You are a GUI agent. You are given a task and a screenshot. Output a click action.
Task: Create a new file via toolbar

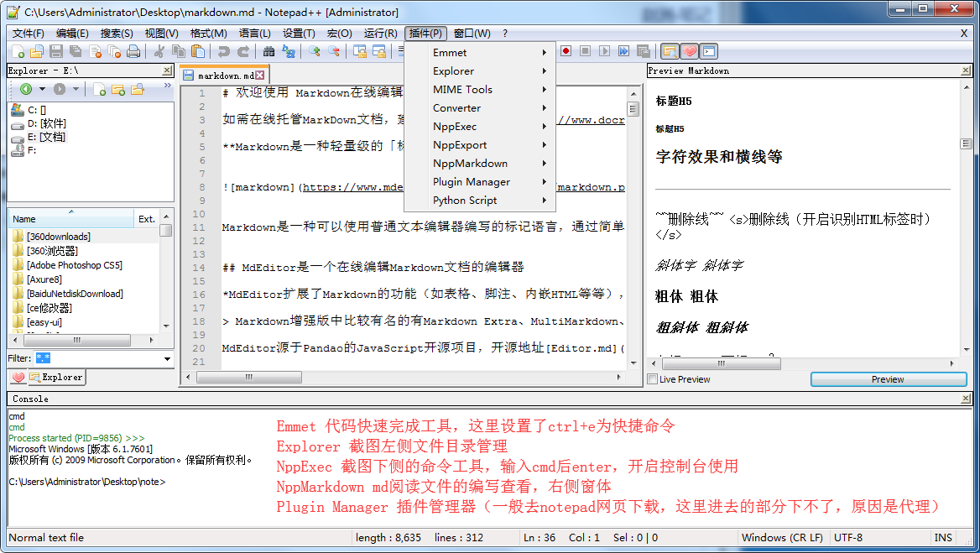[x=18, y=51]
